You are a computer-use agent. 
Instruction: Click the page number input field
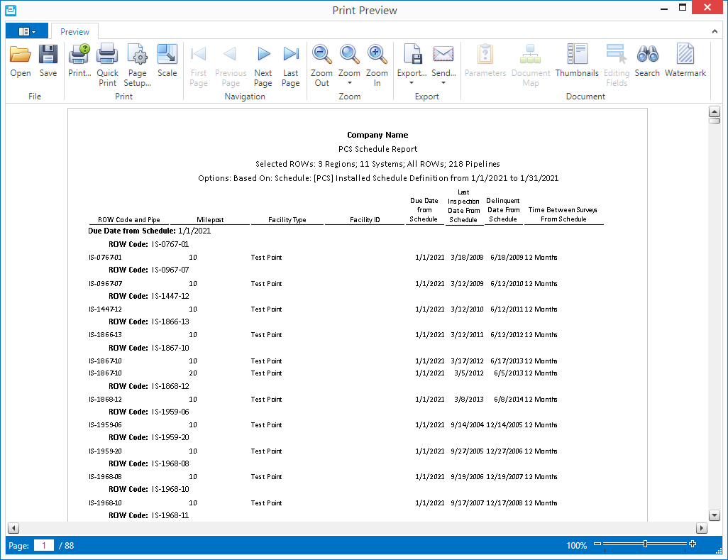tap(44, 545)
